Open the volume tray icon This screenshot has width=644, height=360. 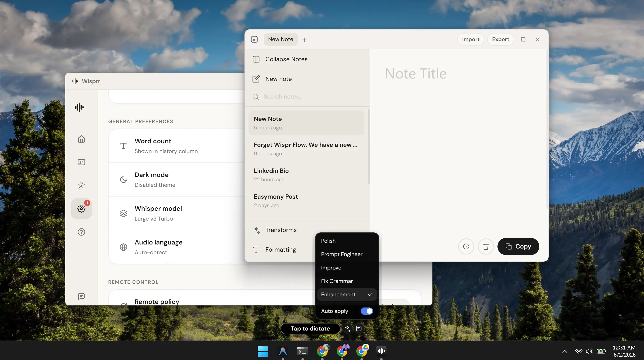(589, 351)
